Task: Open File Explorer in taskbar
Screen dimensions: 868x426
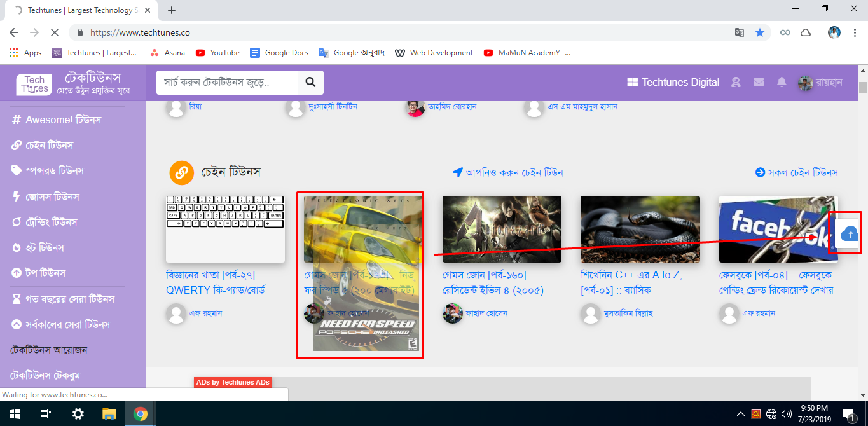Action: tap(109, 414)
